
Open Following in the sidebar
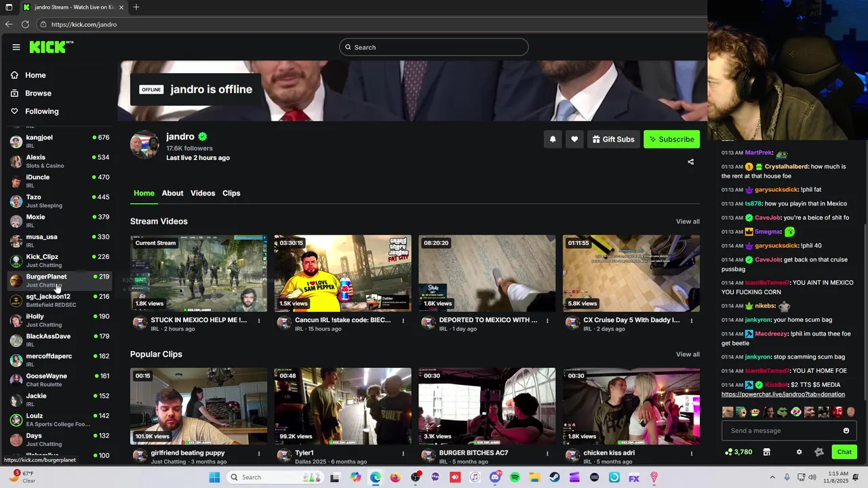pyautogui.click(x=41, y=111)
